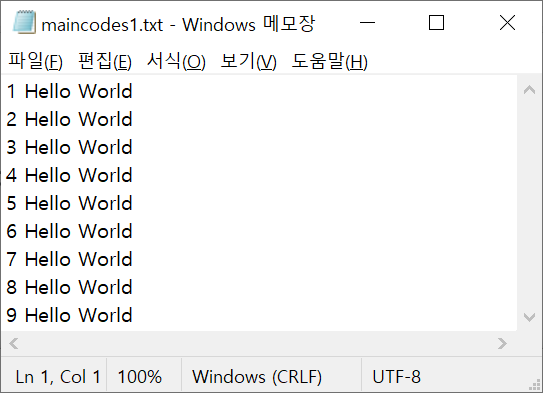543x393 pixels.
Task: Click the 100% zoom status entry
Action: pyautogui.click(x=140, y=377)
